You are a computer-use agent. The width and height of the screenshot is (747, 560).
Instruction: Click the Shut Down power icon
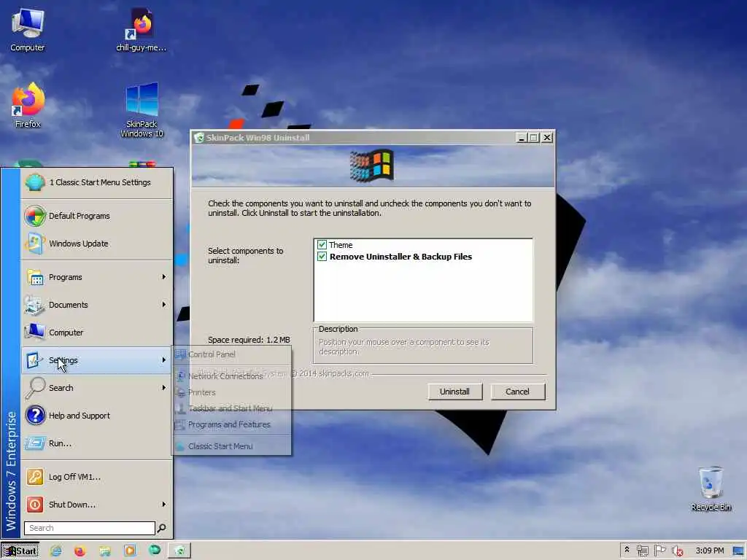[35, 505]
